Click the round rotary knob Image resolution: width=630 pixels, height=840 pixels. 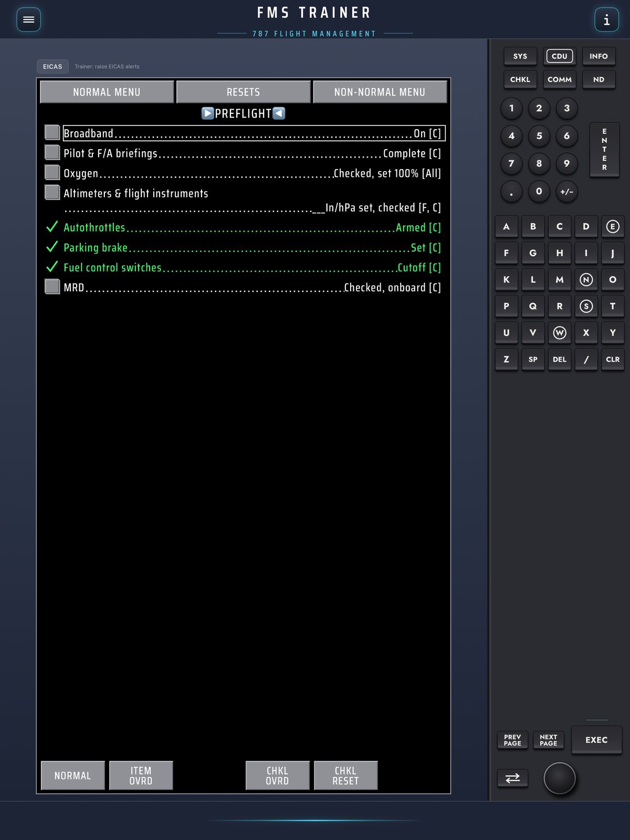coord(560,778)
